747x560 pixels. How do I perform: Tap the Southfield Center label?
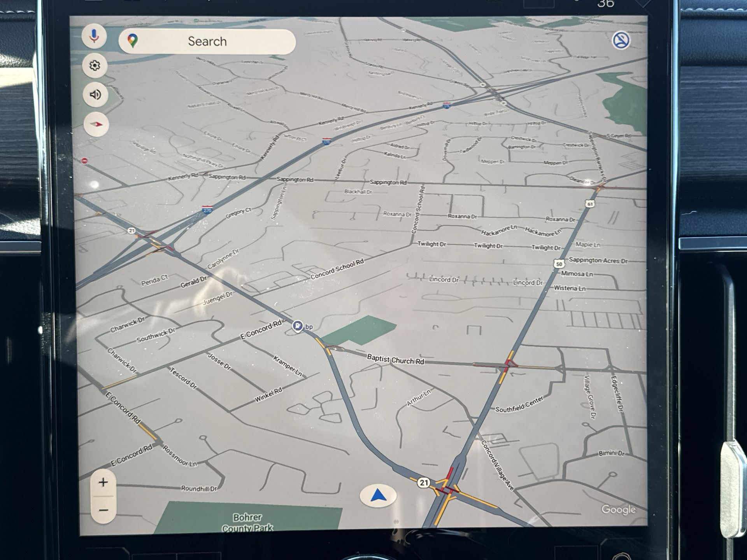(x=519, y=405)
